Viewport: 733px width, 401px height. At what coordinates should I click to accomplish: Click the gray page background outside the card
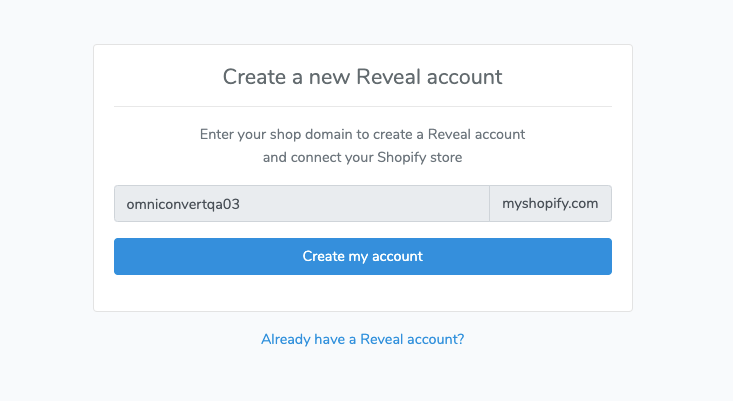point(47,201)
